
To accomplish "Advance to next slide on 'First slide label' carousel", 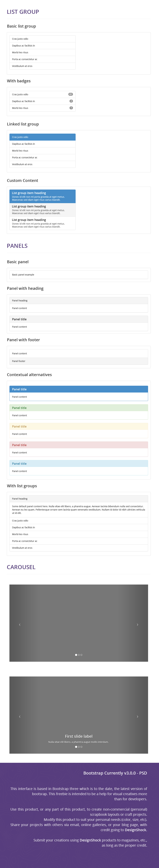I will click(137, 716).
